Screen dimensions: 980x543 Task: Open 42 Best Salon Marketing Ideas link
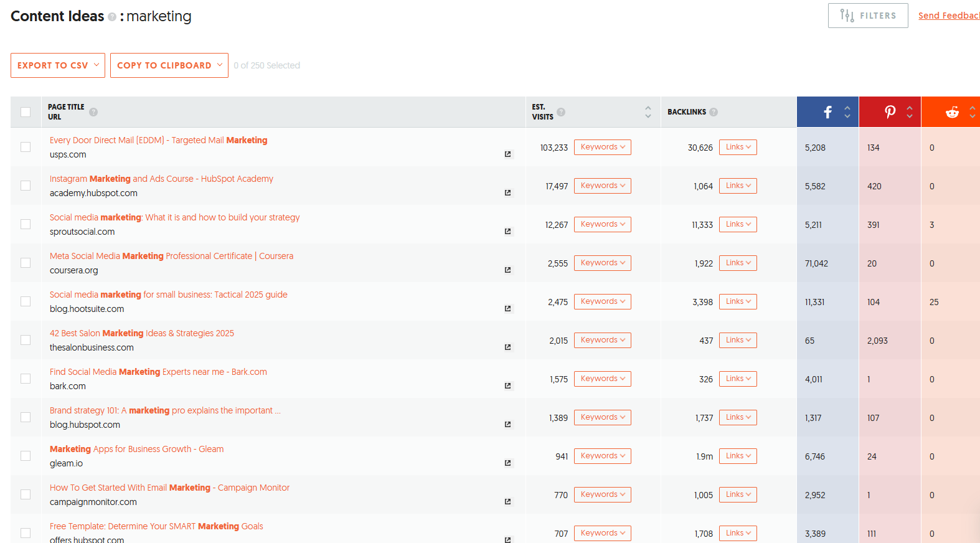pos(142,333)
